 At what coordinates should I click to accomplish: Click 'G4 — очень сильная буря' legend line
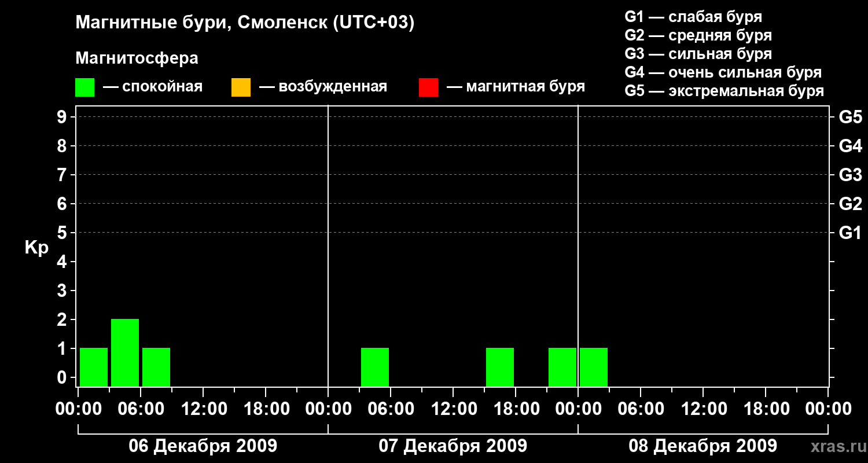tap(723, 72)
